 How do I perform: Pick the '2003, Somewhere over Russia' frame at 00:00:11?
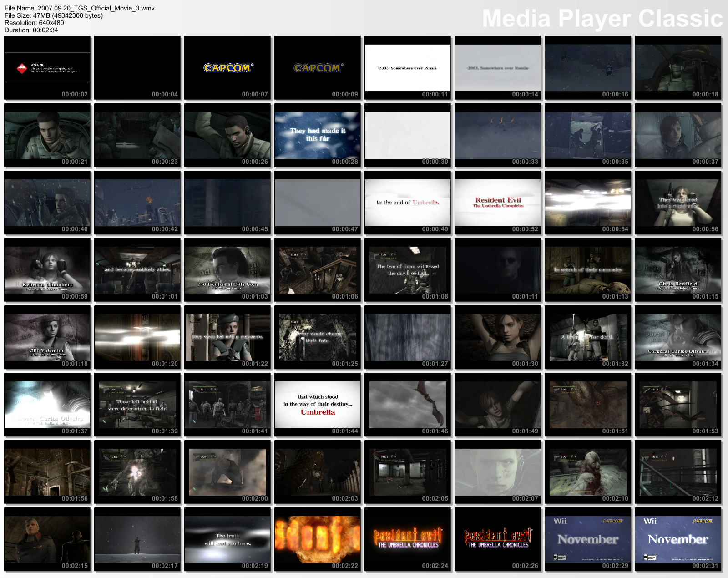tap(408, 68)
